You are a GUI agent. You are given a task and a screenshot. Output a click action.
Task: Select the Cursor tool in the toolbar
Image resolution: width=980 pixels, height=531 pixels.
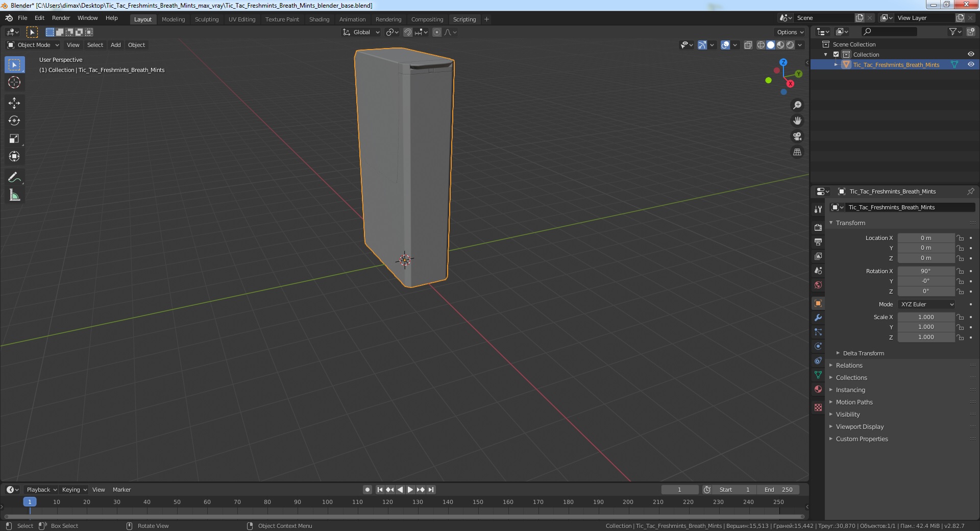point(14,82)
